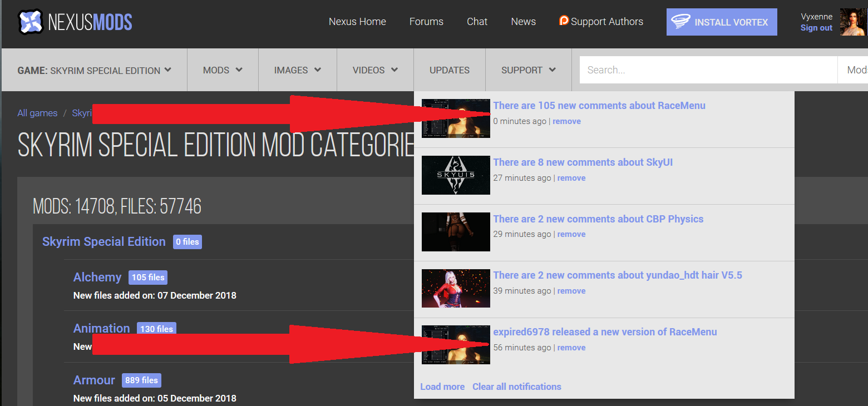This screenshot has height=406, width=868.
Task: Select the text "39 minutes ago"
Action: tap(522, 291)
